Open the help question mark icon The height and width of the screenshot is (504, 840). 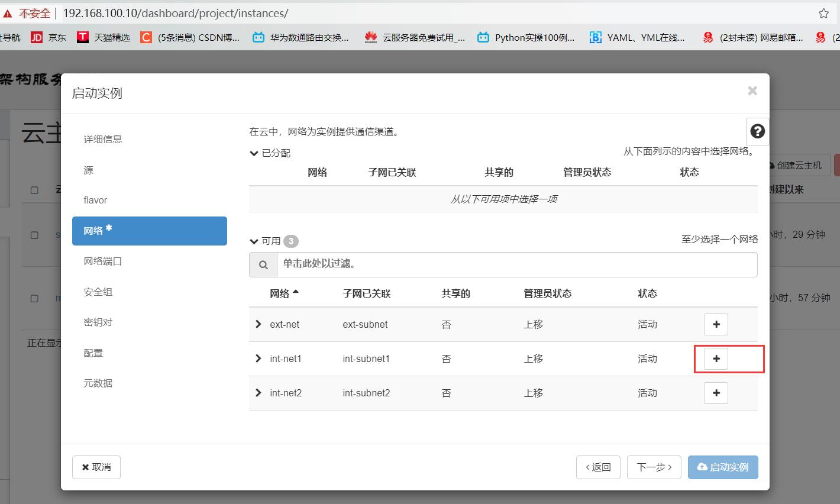tap(757, 131)
